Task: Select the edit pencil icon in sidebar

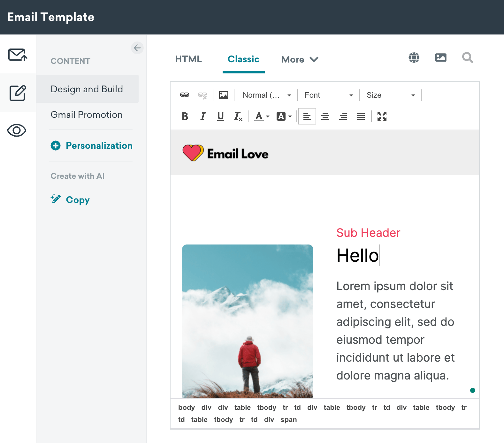Action: click(x=18, y=93)
